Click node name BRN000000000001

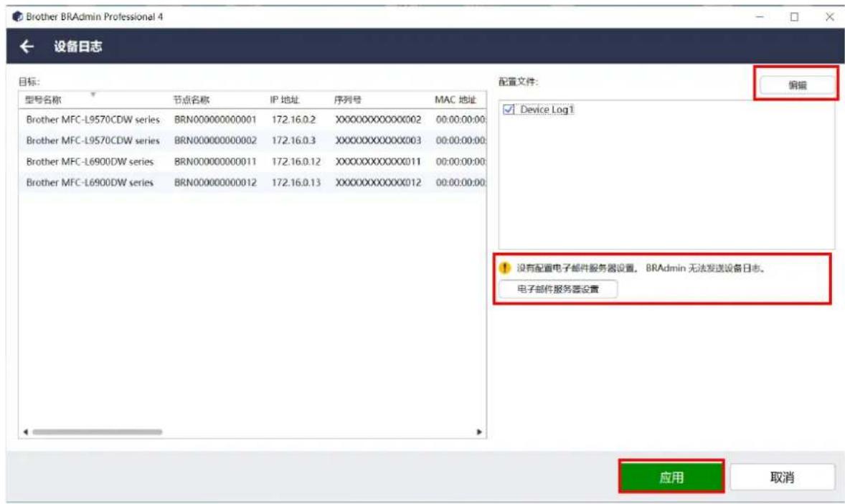click(x=215, y=120)
